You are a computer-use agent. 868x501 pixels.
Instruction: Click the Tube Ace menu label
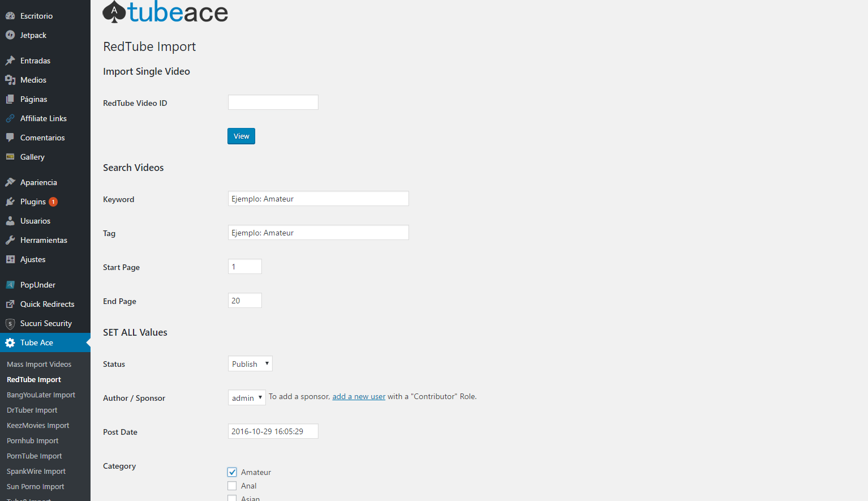[x=37, y=342]
